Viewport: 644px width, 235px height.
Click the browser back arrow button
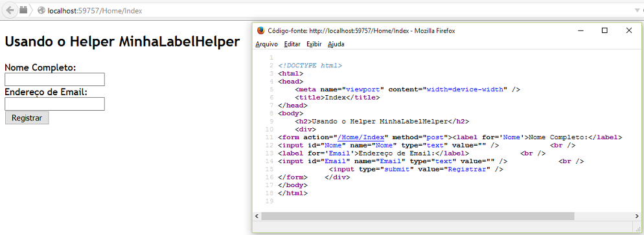point(10,10)
